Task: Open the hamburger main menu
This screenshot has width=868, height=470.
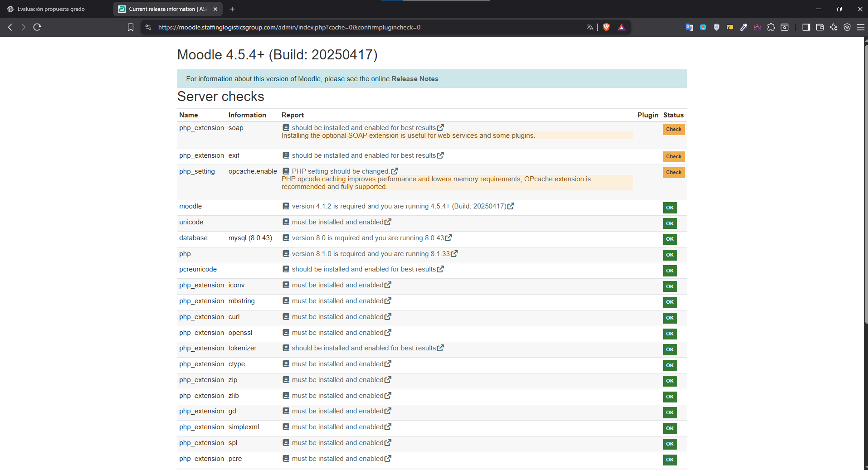Action: pos(860,27)
